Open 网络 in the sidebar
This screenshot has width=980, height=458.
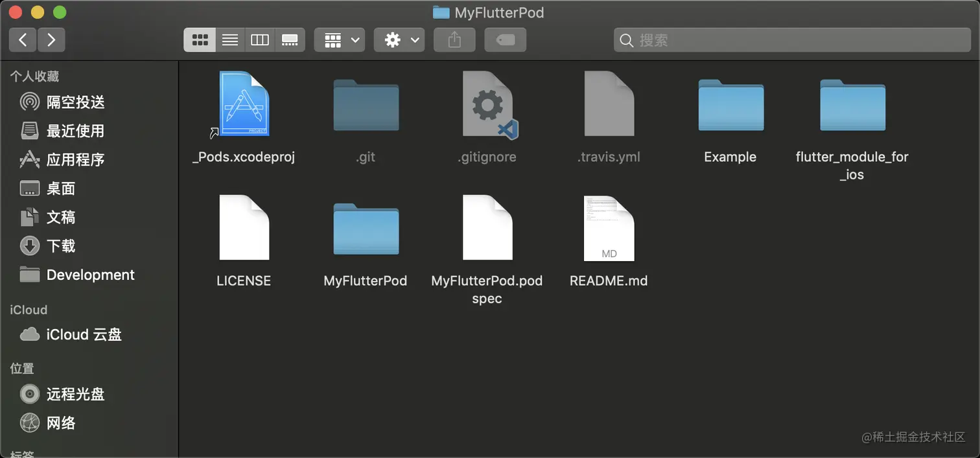47,423
